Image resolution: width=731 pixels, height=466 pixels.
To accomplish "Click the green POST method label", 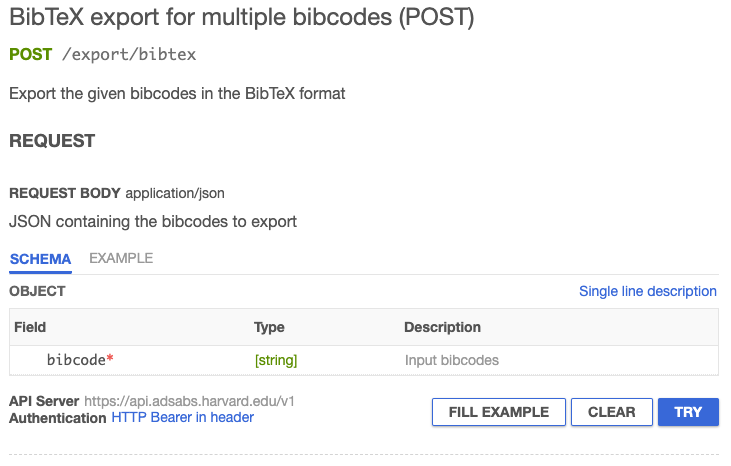I will point(30,54).
